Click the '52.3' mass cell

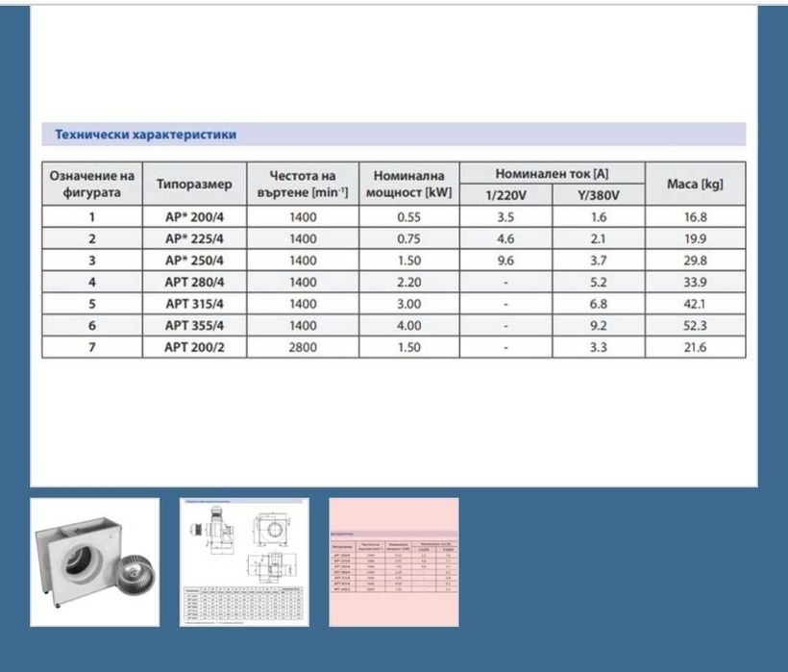click(x=696, y=325)
